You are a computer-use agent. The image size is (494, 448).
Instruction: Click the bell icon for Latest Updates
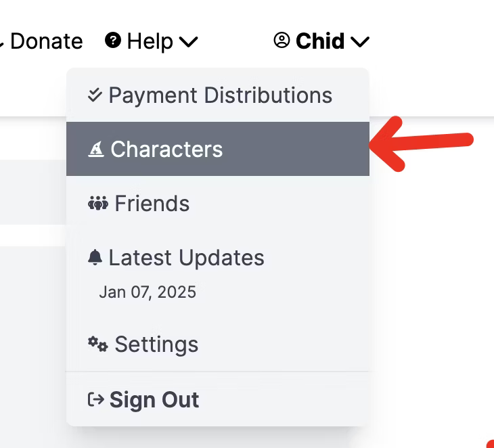pos(95,257)
